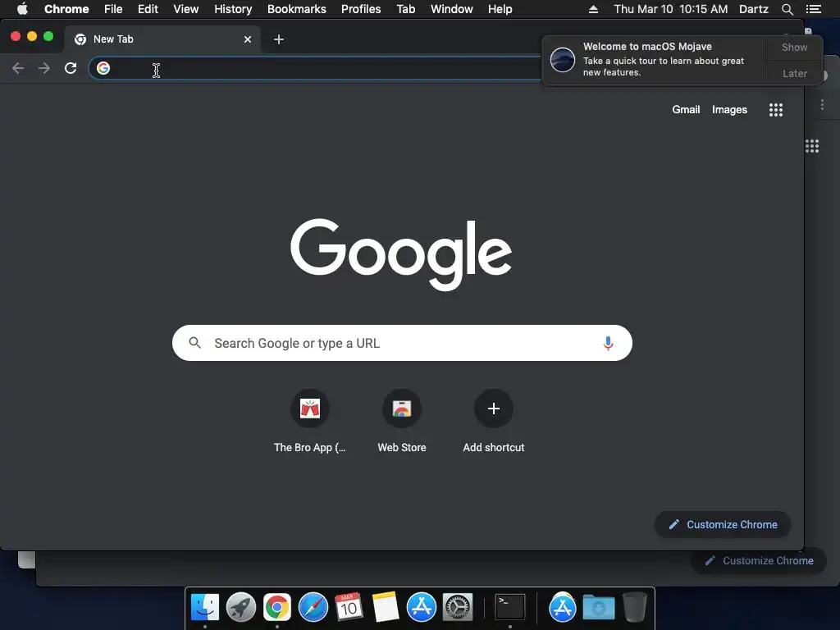Viewport: 840px width, 630px height.
Task: Open the Apple menu
Action: (22, 9)
